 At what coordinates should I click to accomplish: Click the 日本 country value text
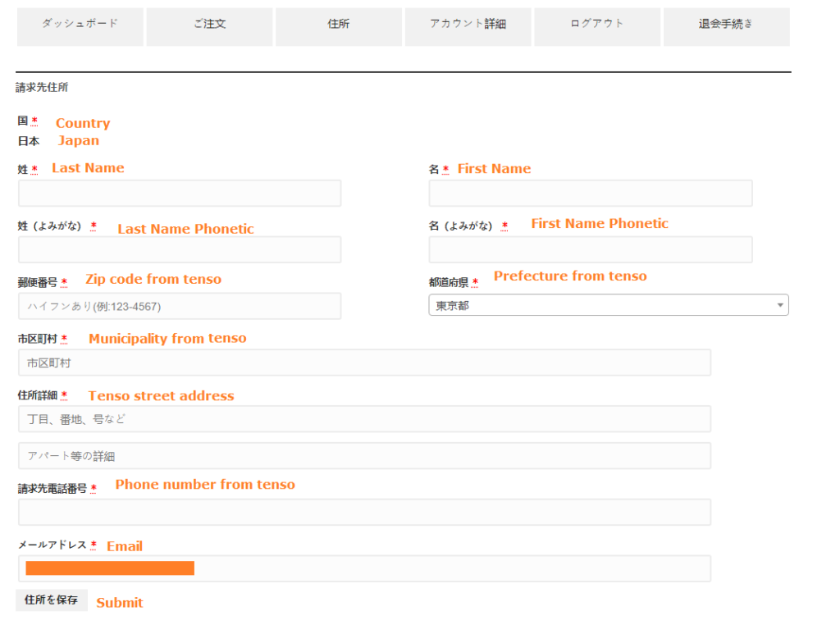(29, 141)
